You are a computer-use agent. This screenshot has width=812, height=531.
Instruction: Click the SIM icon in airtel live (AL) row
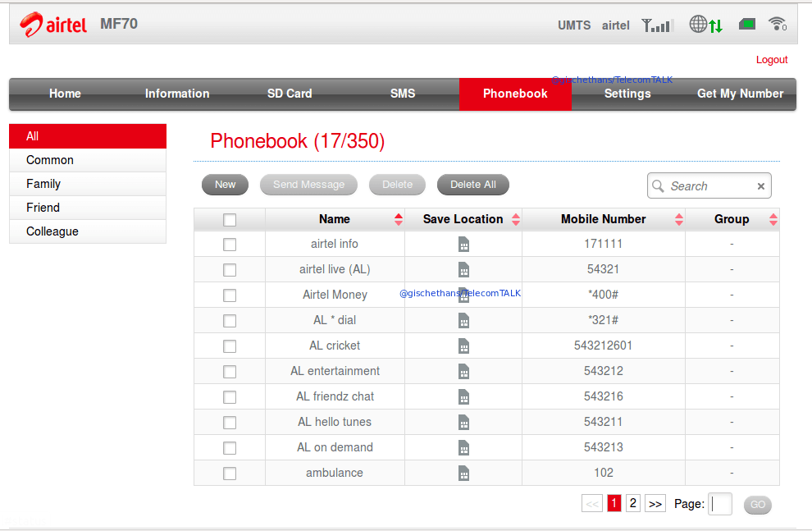point(463,269)
